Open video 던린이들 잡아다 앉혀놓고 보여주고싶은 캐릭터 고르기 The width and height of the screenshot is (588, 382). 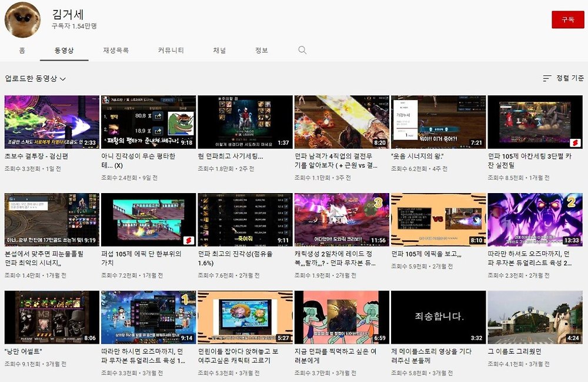point(238,356)
